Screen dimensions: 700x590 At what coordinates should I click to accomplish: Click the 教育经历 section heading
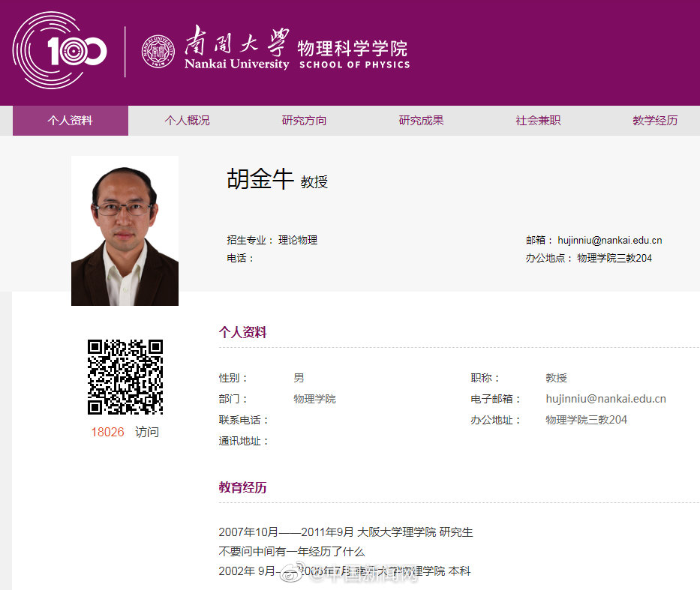(242, 487)
